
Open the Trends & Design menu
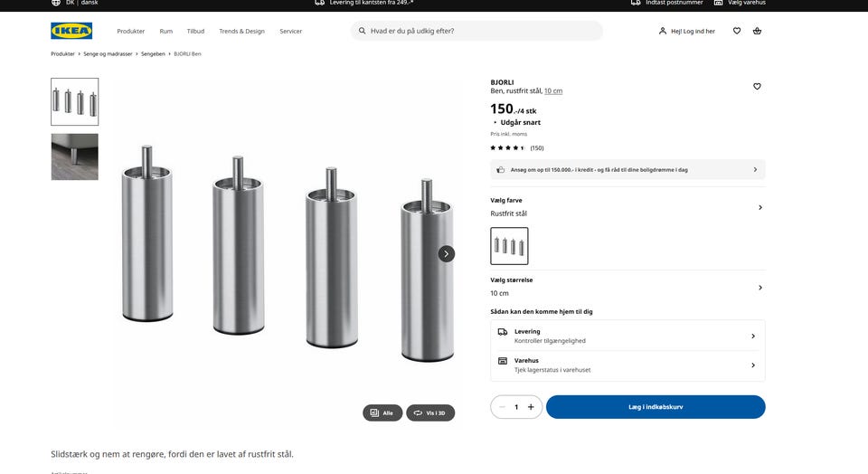pos(241,31)
